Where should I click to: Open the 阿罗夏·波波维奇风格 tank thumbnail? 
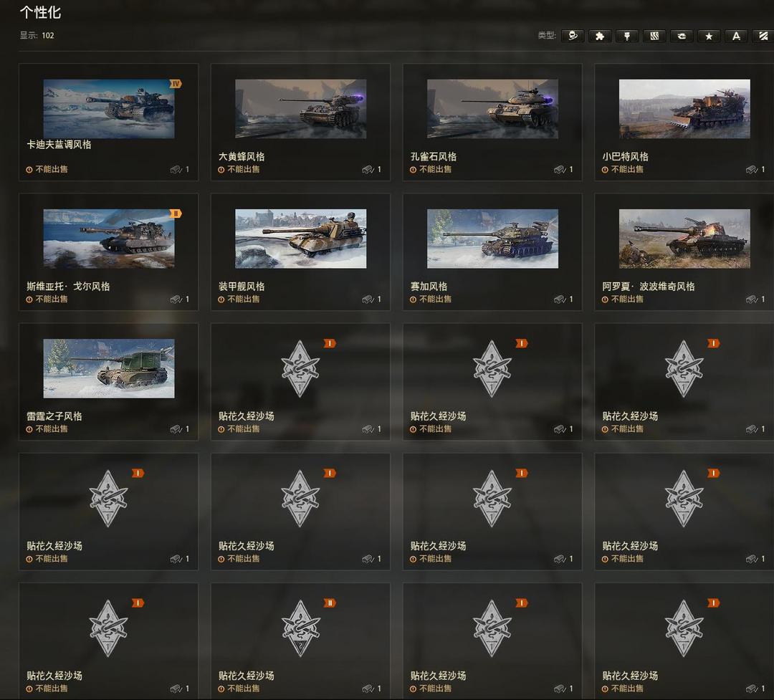(684, 239)
